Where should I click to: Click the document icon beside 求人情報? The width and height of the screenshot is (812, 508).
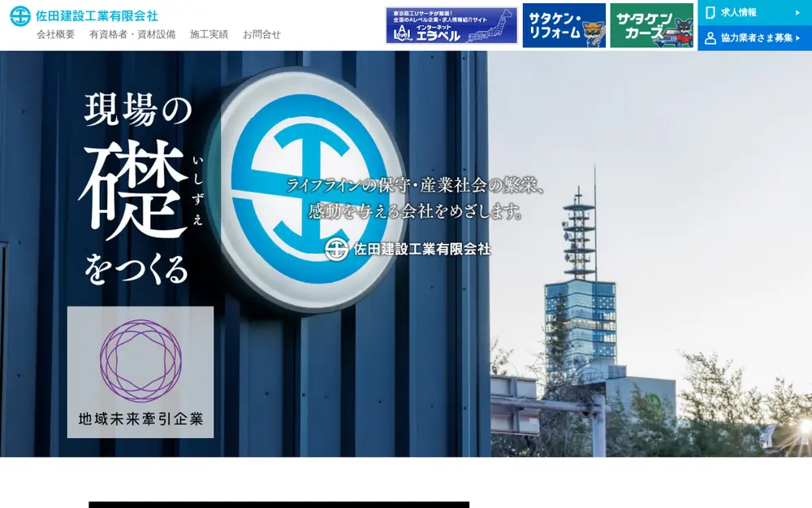[x=710, y=12]
